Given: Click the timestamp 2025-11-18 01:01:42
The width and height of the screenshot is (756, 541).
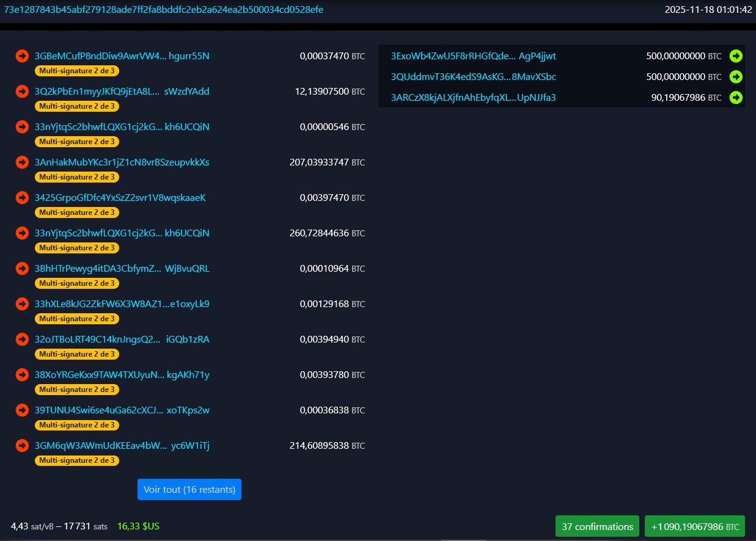Looking at the screenshot, I should click(x=708, y=9).
